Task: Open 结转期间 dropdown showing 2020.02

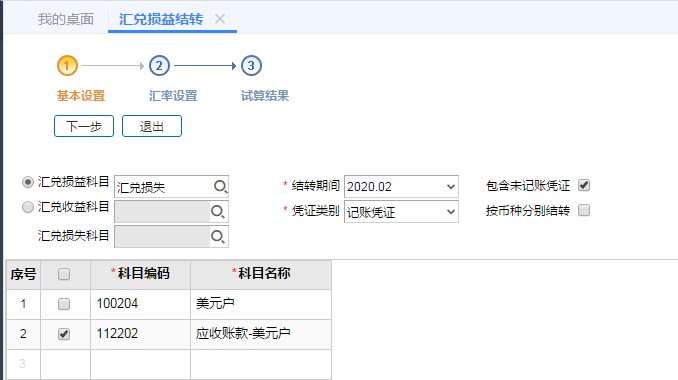Action: (401, 186)
